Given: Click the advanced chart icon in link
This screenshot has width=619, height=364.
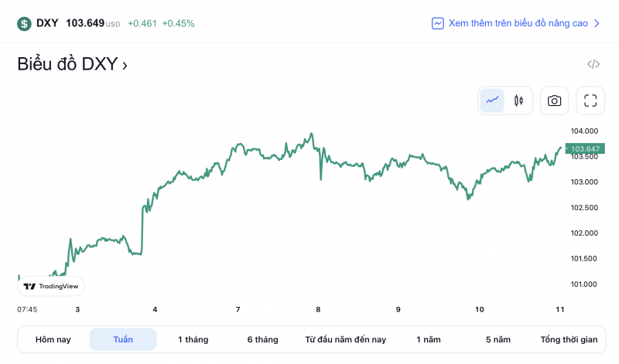Looking at the screenshot, I should click(438, 23).
